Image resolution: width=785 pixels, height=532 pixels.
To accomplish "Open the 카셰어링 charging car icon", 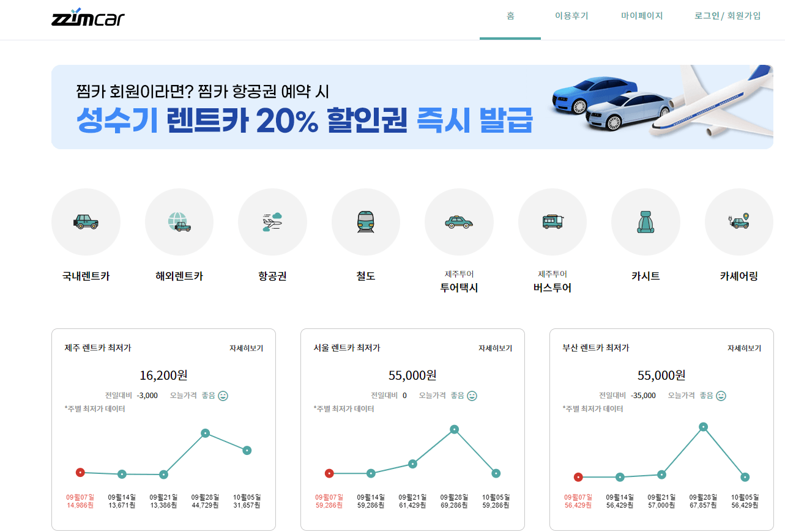I will point(739,221).
